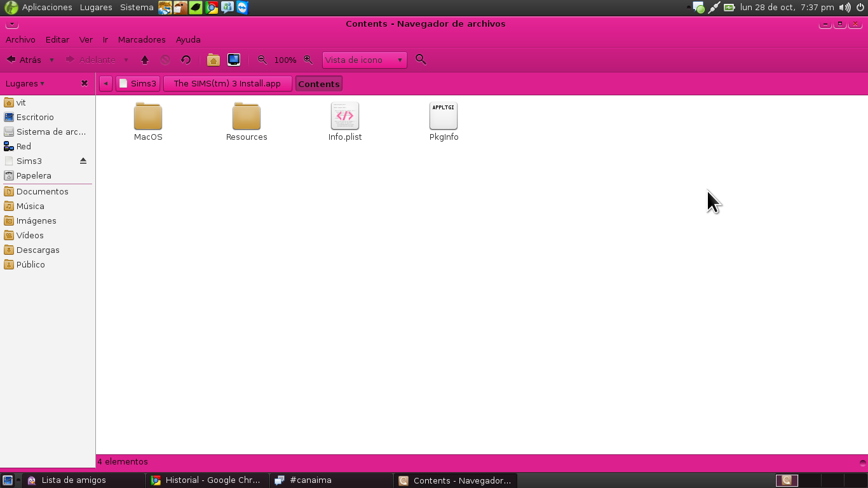The width and height of the screenshot is (868, 488).
Task: Zoom in the icon view
Action: click(x=308, y=60)
